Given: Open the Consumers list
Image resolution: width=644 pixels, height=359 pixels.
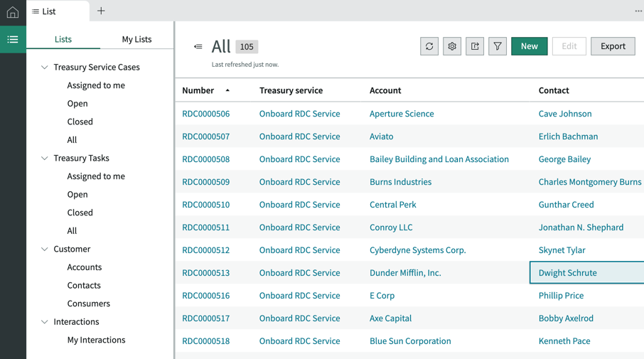Looking at the screenshot, I should pyautogui.click(x=89, y=304).
